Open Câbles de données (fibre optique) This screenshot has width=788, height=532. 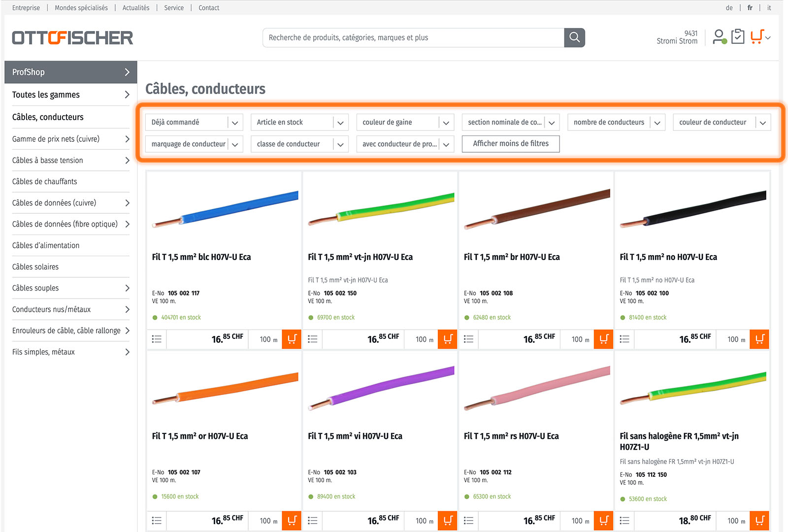[x=71, y=224]
